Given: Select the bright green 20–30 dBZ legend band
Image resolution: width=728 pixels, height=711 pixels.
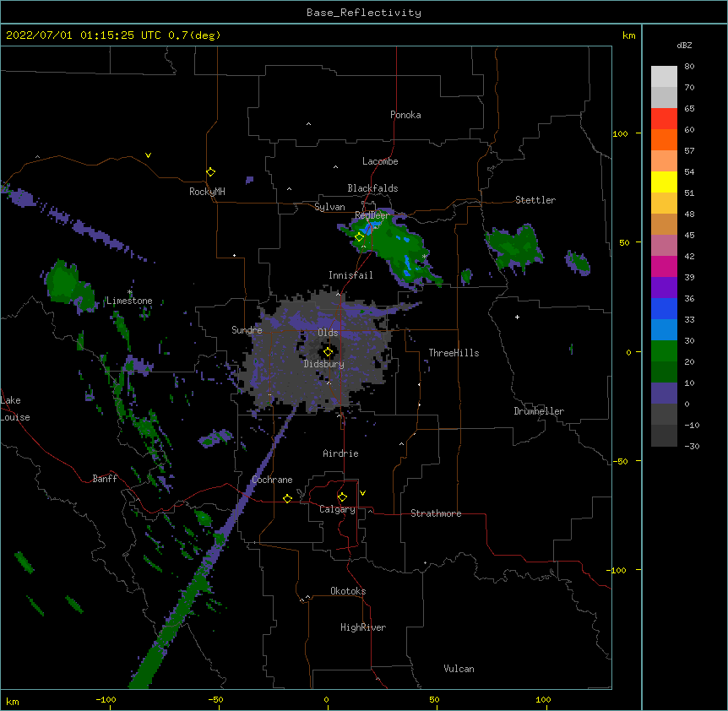Looking at the screenshot, I should click(664, 351).
